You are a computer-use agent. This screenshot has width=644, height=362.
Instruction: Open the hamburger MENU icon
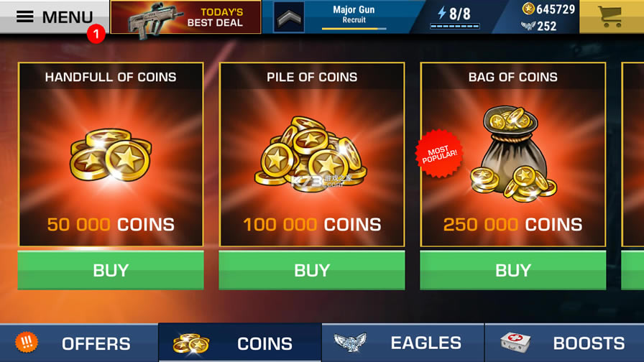coord(25,17)
